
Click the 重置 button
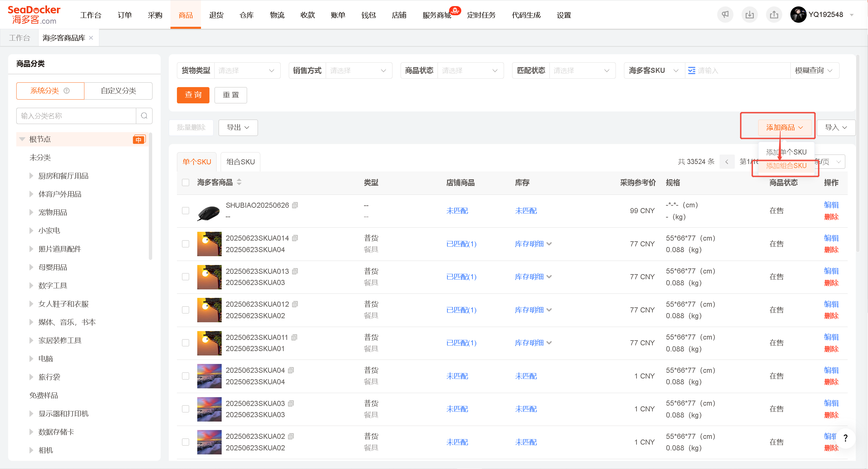pos(231,95)
